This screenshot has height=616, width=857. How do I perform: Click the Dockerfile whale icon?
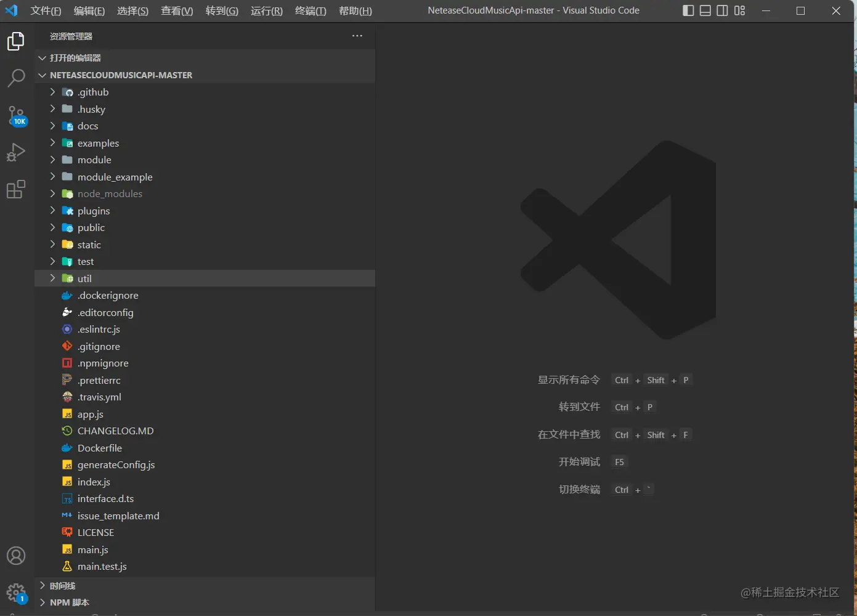pyautogui.click(x=67, y=448)
